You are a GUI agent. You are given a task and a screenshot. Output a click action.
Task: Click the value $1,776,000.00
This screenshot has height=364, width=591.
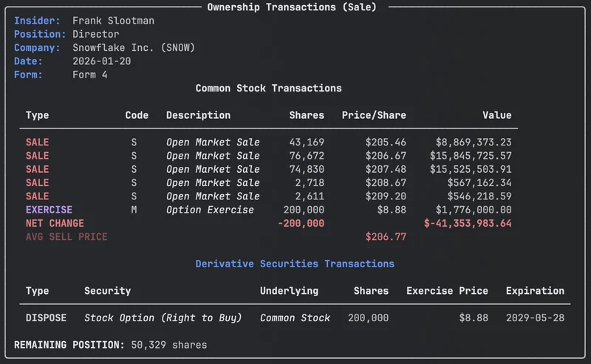point(474,210)
